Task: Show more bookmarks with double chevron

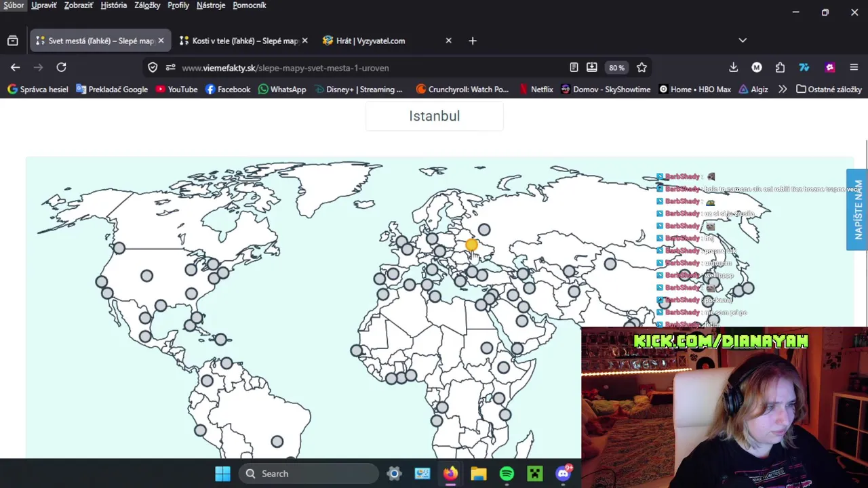Action: pyautogui.click(x=783, y=89)
